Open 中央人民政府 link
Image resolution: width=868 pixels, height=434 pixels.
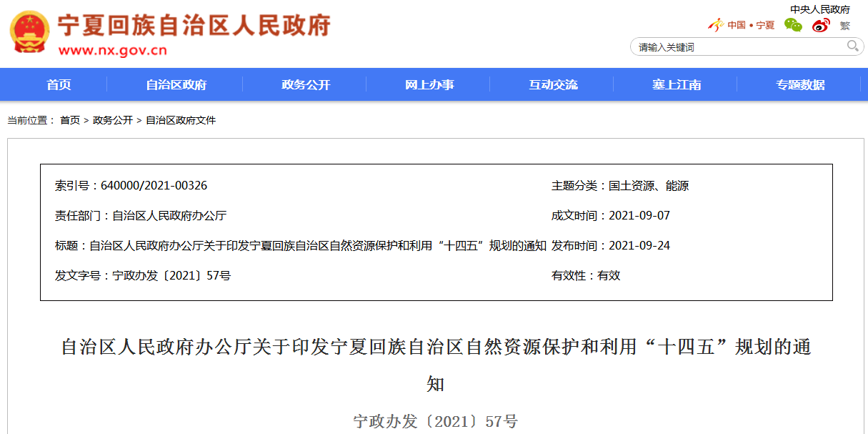(x=819, y=9)
